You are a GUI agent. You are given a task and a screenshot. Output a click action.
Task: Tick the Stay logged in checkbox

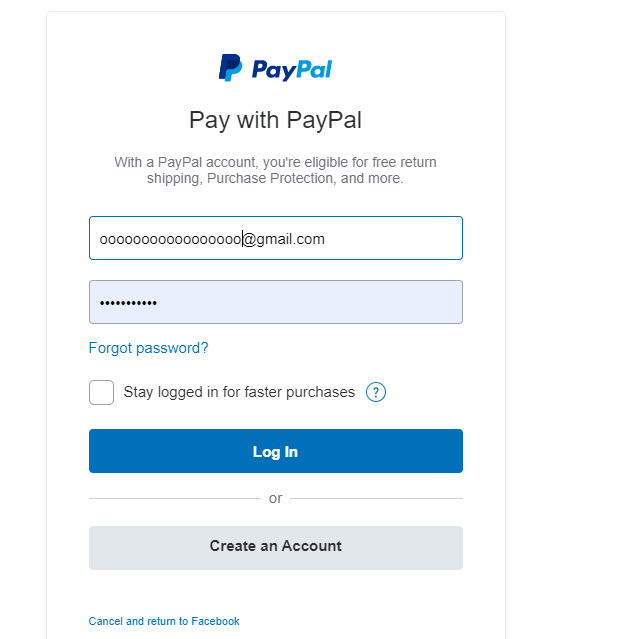[101, 393]
